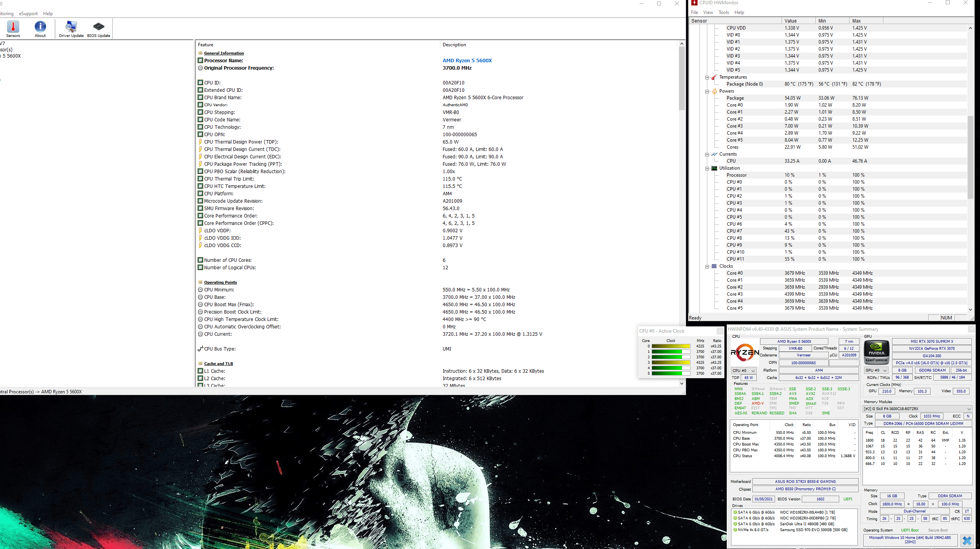Select the CPU Boost Max (Fmax) row

pos(437,305)
